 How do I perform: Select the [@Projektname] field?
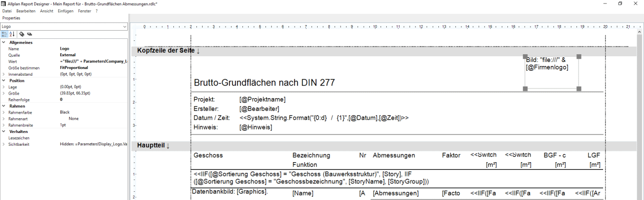(x=262, y=99)
